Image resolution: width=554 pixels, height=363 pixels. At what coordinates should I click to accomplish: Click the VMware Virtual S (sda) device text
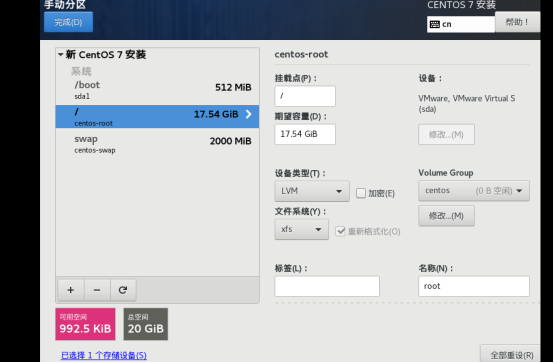click(x=466, y=104)
